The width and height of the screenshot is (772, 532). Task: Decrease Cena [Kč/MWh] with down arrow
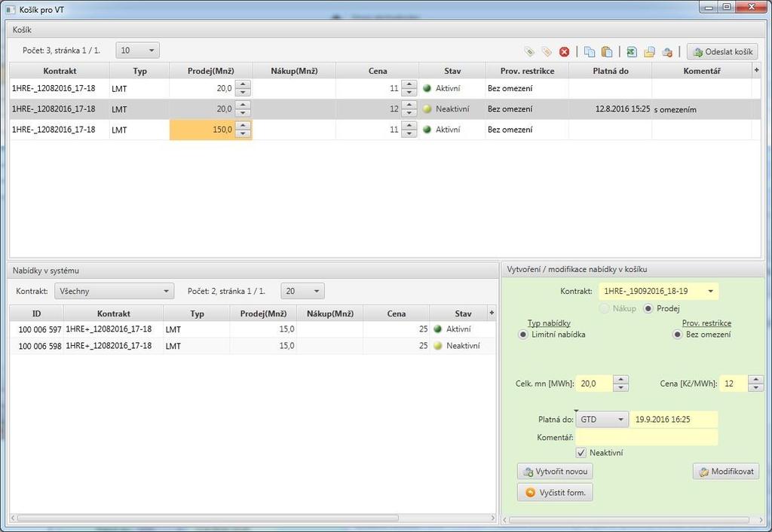pos(755,388)
